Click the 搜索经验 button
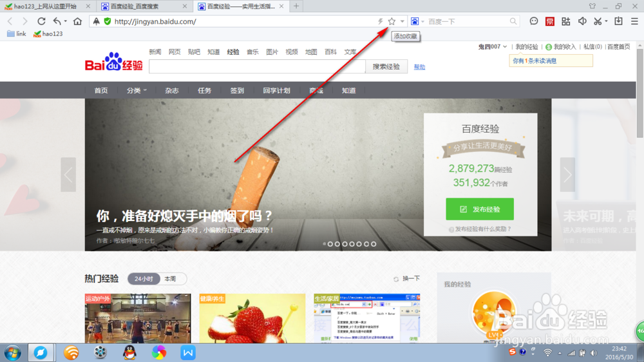 (386, 66)
